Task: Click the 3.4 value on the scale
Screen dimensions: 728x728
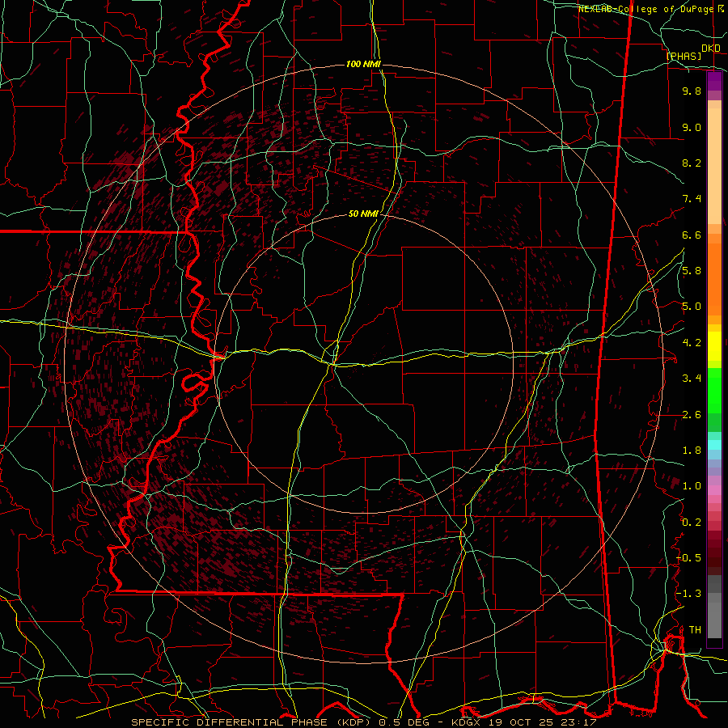Action: pos(692,379)
